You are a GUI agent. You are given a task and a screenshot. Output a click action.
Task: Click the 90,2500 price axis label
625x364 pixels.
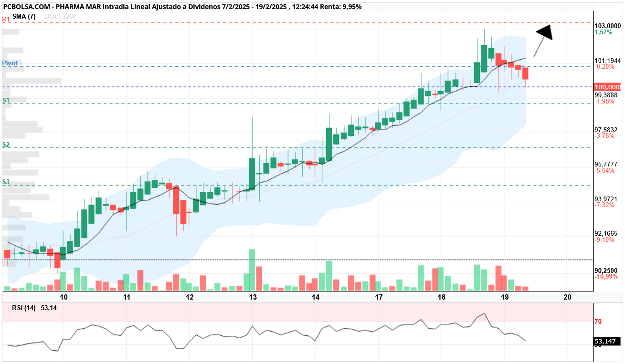[606, 270]
